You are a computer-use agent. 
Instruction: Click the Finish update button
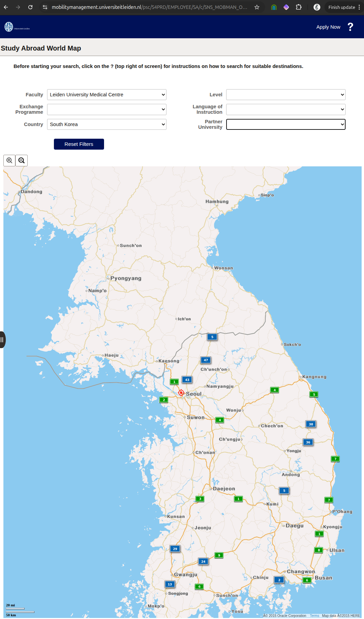[341, 7]
